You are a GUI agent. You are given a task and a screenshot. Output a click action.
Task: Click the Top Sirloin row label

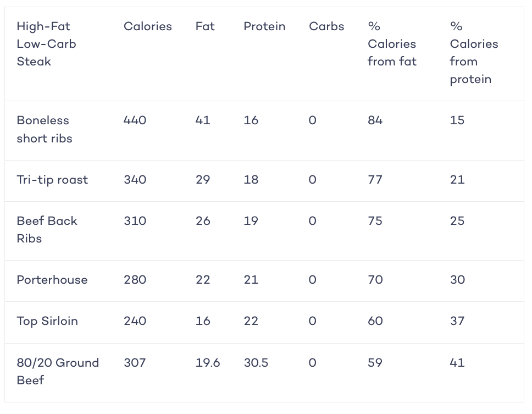coord(47,322)
